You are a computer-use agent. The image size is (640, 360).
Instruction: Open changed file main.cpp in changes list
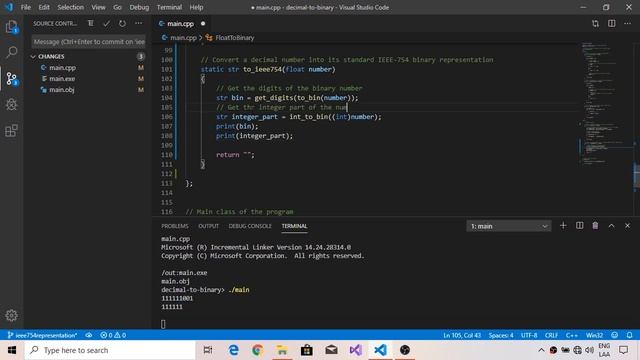click(x=62, y=68)
